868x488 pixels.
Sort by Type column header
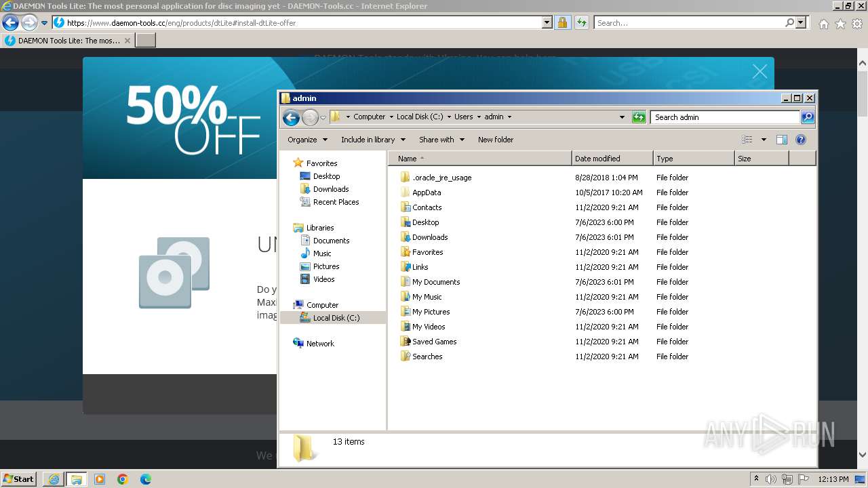click(694, 159)
